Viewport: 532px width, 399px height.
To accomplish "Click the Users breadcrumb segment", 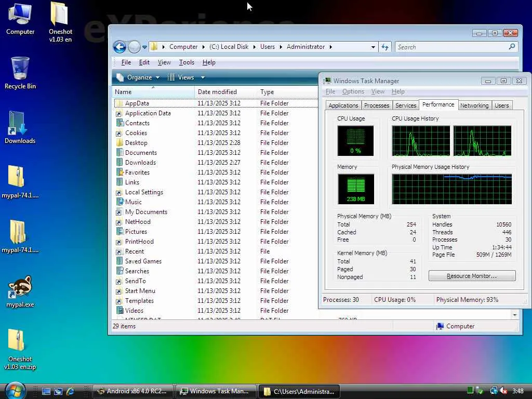I will point(268,47).
